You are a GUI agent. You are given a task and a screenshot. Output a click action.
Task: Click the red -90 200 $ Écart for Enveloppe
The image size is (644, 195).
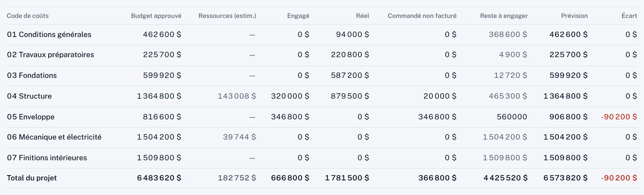619,117
